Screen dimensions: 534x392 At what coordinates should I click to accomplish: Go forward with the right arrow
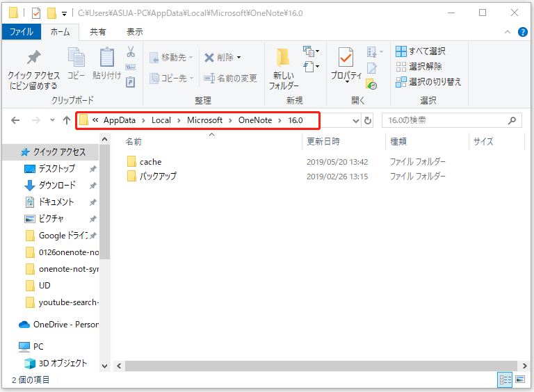click(35, 120)
